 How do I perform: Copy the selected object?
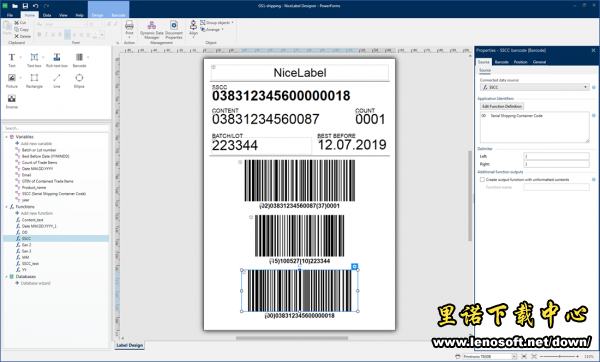[x=21, y=29]
